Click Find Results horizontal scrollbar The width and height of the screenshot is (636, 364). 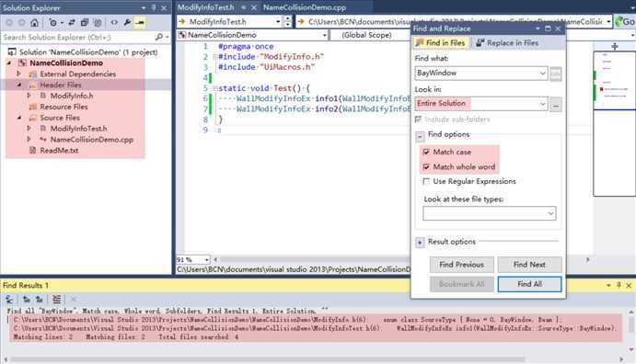tap(268, 359)
